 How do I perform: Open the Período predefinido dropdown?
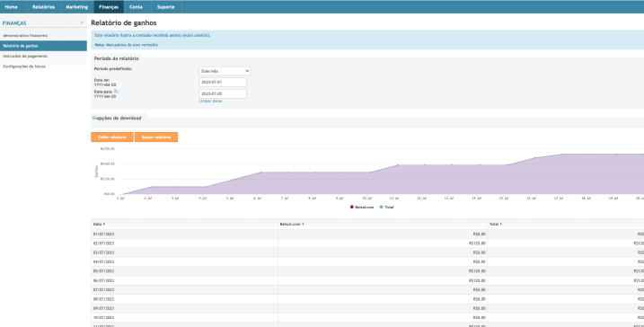225,71
